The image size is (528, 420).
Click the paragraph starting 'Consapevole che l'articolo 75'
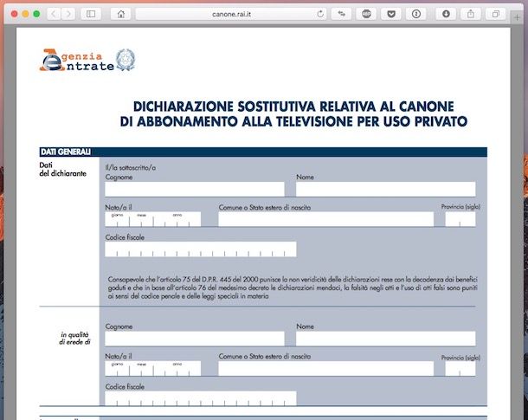[x=293, y=288]
